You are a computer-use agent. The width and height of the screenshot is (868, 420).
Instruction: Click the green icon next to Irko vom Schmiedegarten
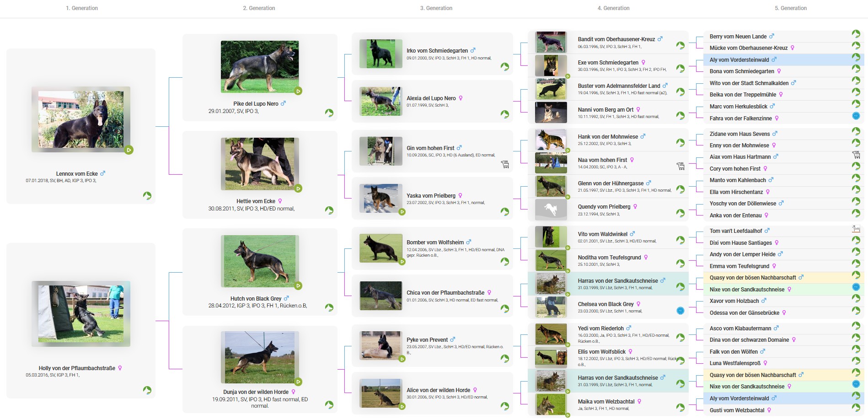coord(504,67)
